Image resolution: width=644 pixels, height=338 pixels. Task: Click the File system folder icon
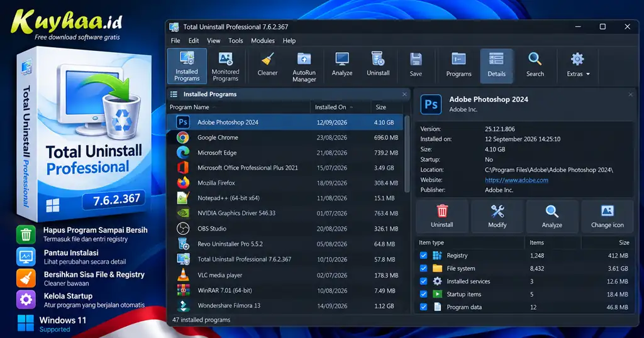438,268
